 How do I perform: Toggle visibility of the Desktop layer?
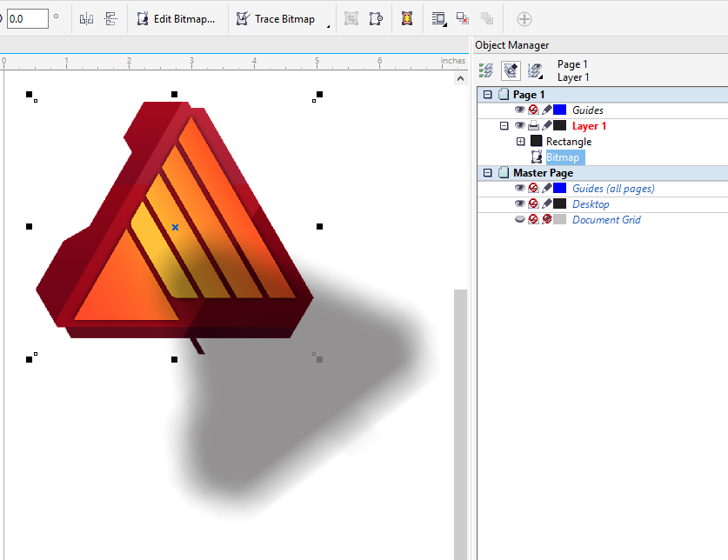(519, 203)
